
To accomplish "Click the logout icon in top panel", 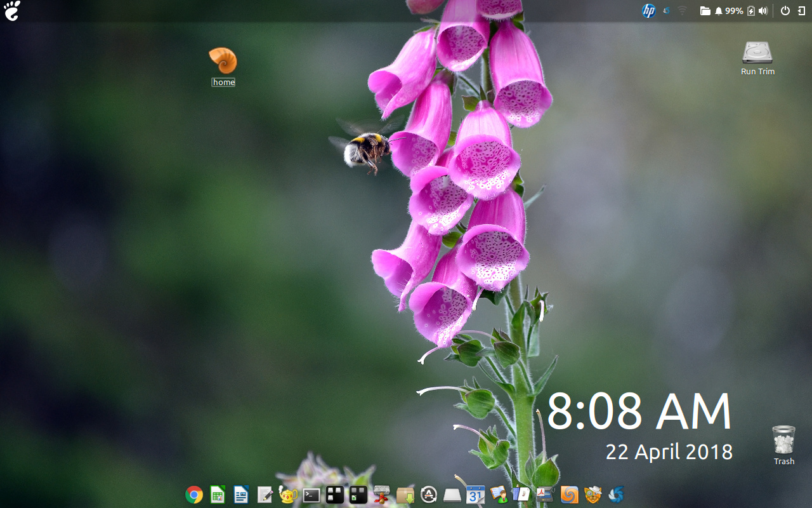I will pos(801,11).
